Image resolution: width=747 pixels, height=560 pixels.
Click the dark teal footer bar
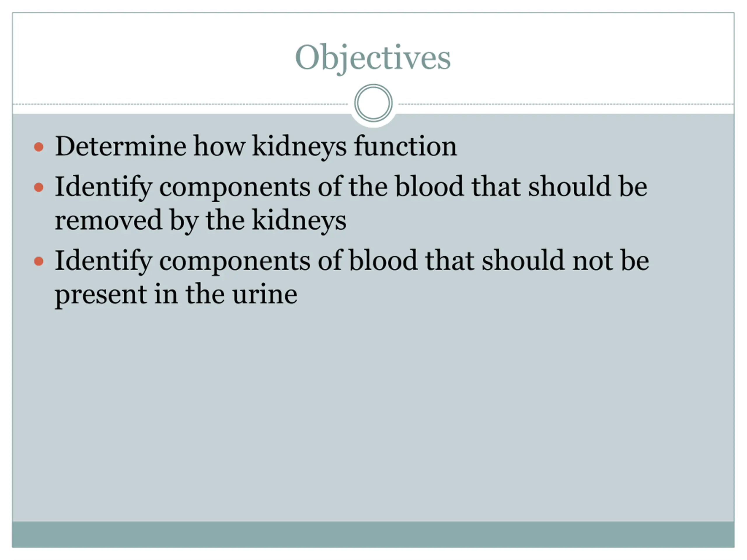pos(373,534)
